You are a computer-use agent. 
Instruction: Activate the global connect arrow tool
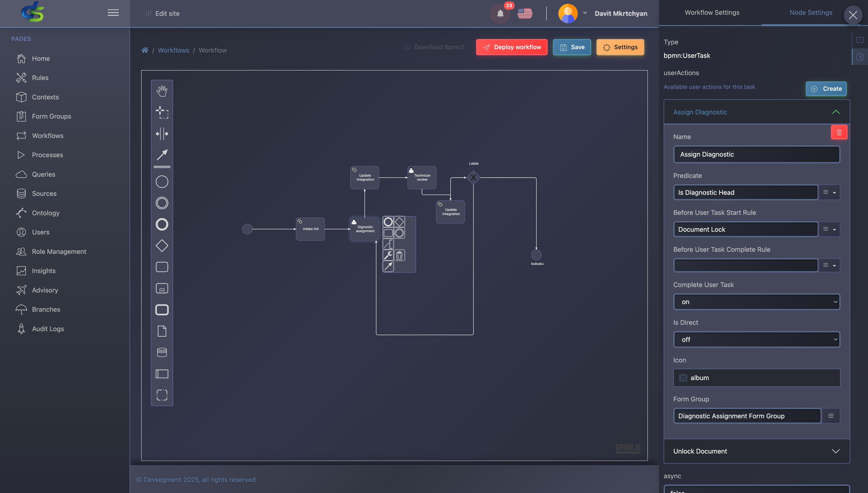tap(162, 155)
